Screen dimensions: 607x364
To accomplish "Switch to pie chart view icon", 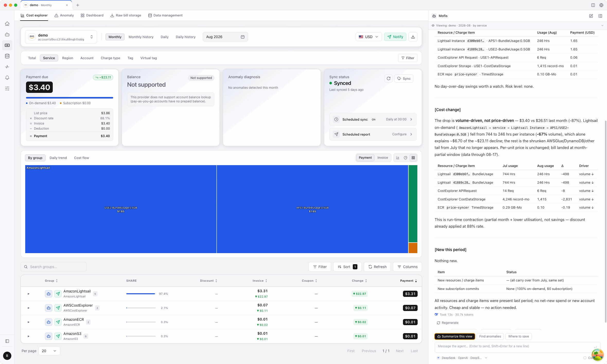I will coord(406,158).
